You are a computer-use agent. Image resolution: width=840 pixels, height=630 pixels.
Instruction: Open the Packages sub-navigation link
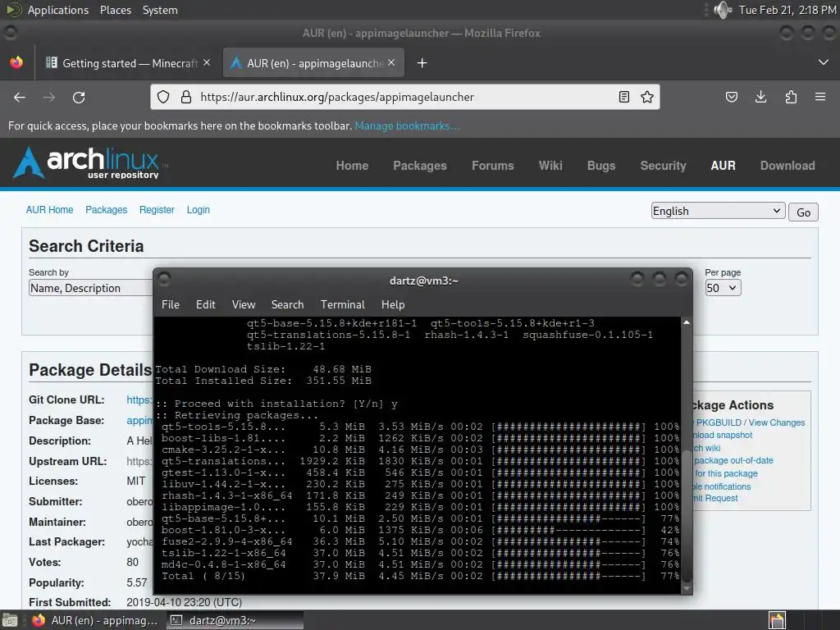pos(106,210)
